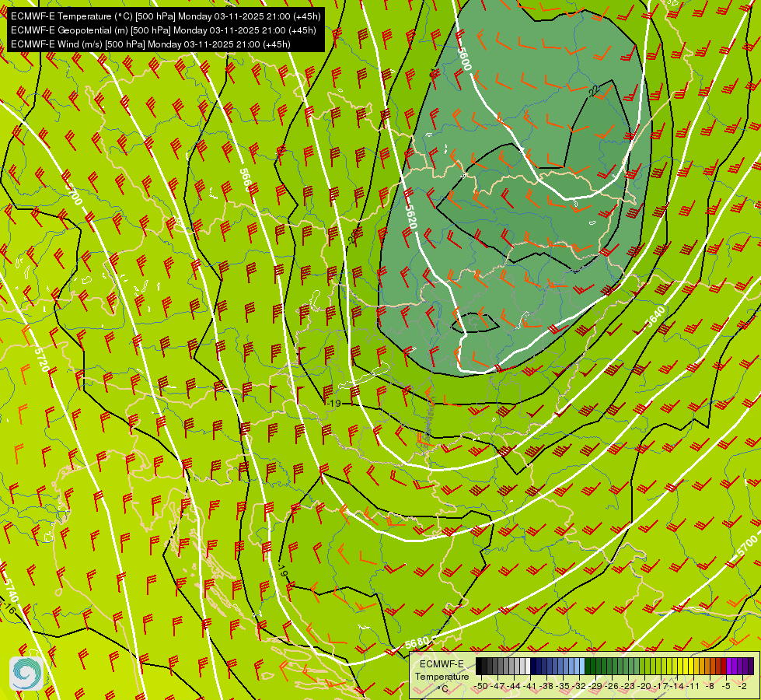Click the -5 tick on the temperature legend
This screenshot has width=761, height=700.
(727, 686)
